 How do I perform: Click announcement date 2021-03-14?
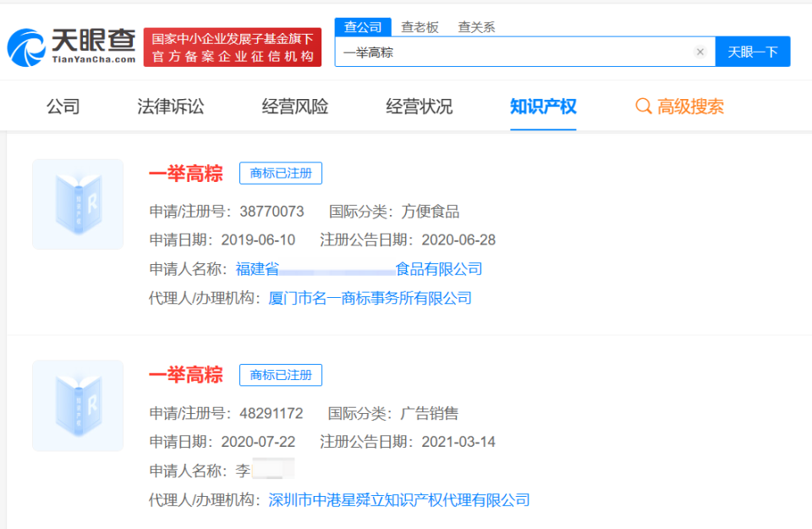458,442
